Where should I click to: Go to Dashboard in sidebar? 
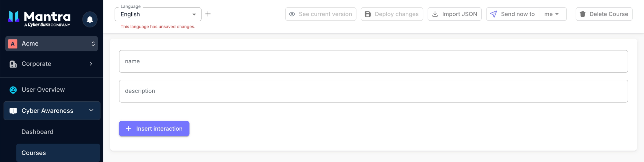pyautogui.click(x=37, y=132)
